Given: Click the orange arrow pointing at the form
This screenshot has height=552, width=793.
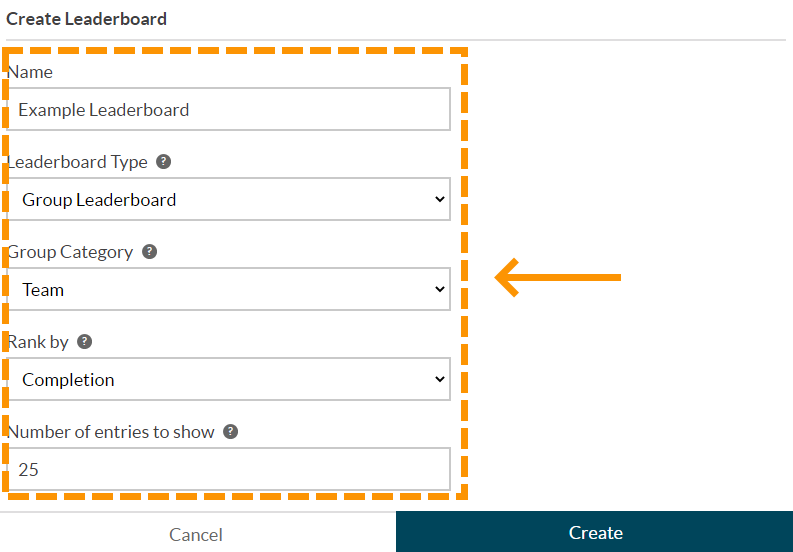Looking at the screenshot, I should [x=558, y=277].
